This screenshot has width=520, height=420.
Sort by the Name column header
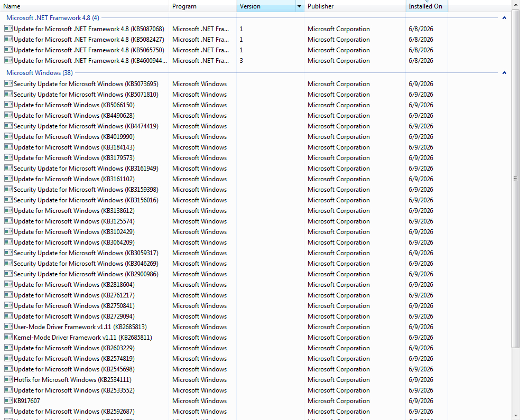point(85,6)
